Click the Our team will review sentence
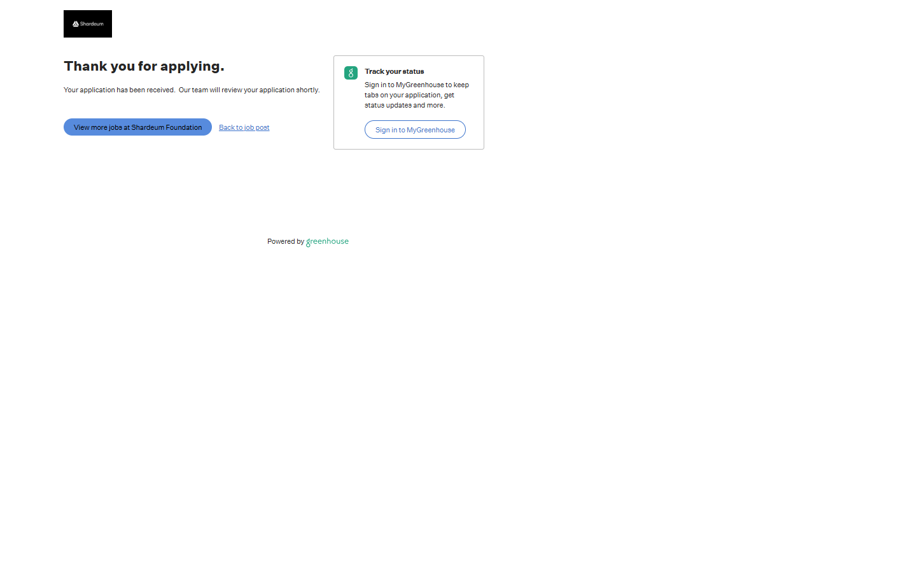The image size is (924, 562). (249, 90)
